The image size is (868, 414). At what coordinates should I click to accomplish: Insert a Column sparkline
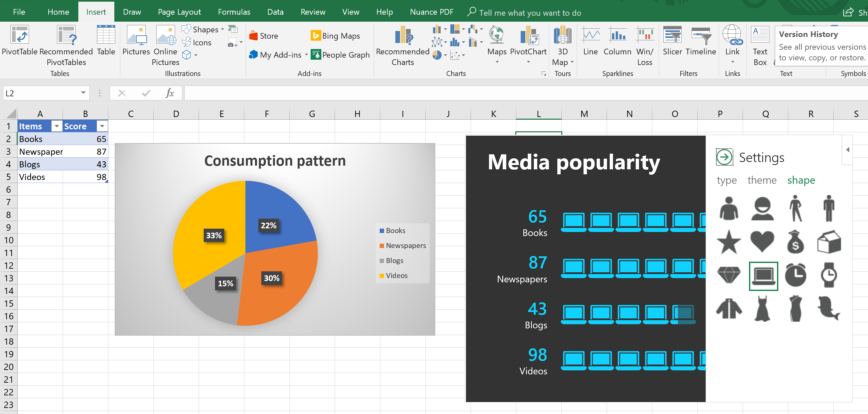pos(617,41)
